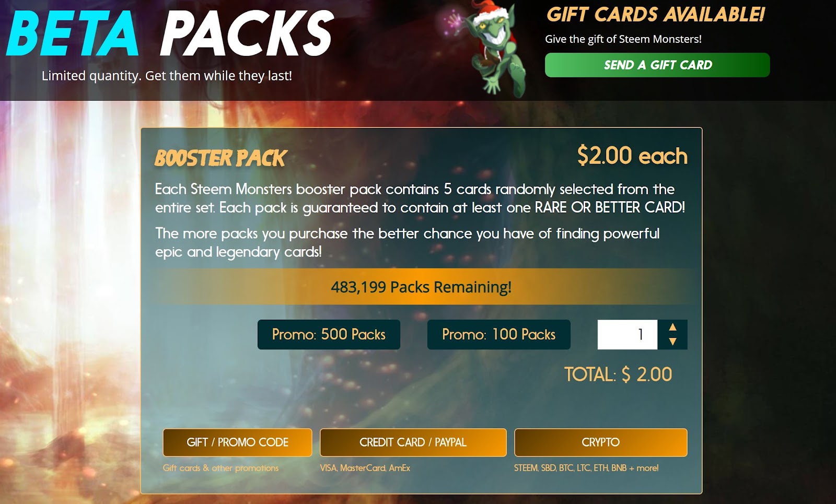Click the 'Gift cards & other promotions' caption
Viewport: 836px width, 504px height.
(x=220, y=468)
